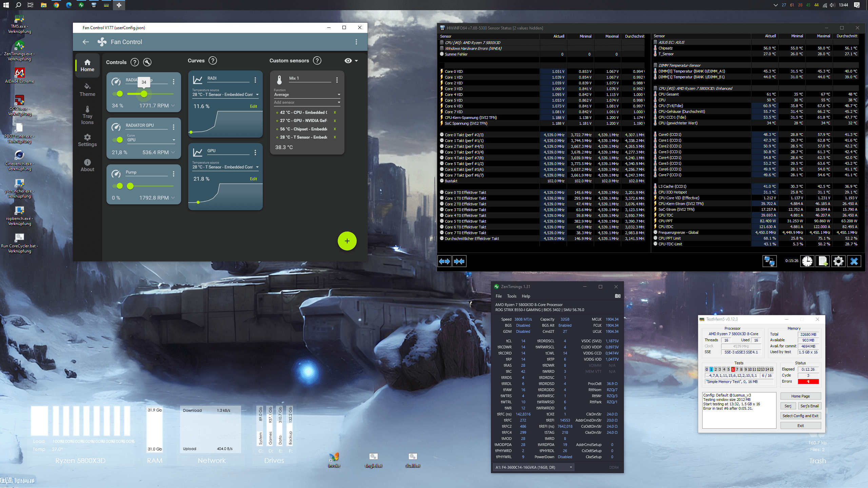Click the Pump speed slider handle
The width and height of the screenshot is (868, 488).
(130, 186)
